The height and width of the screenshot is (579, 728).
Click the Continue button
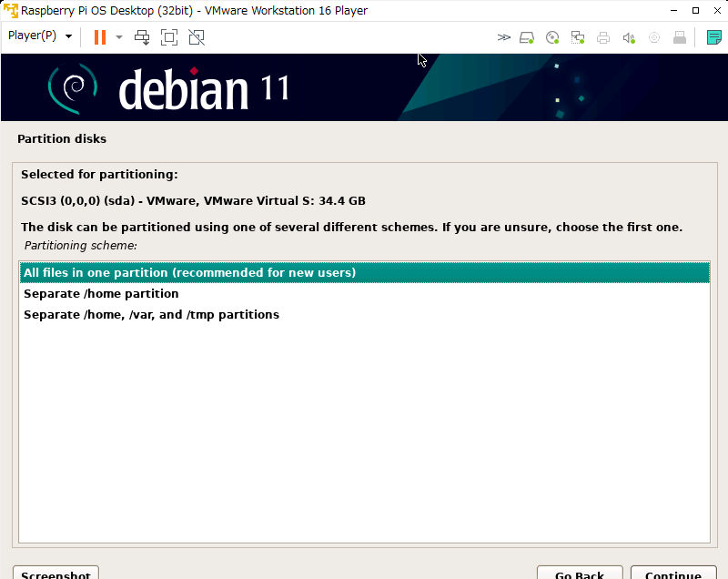(x=673, y=573)
